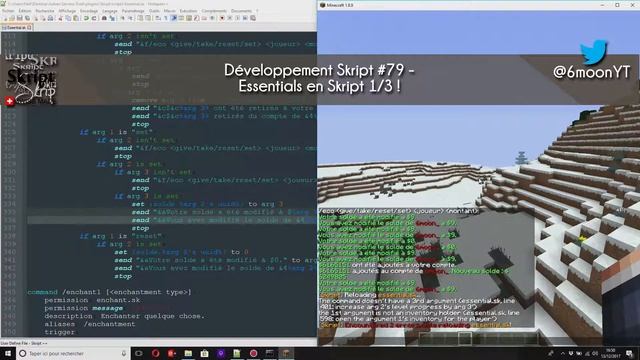
Task: Undo the last edit via green arrow
Action: (x=86, y=18)
